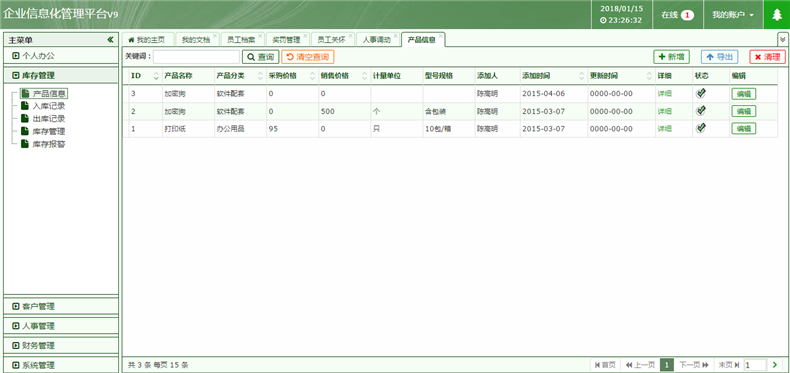Click the 入库记录 document icon in tree
Viewport: 790px width, 373px height.
pyautogui.click(x=25, y=106)
